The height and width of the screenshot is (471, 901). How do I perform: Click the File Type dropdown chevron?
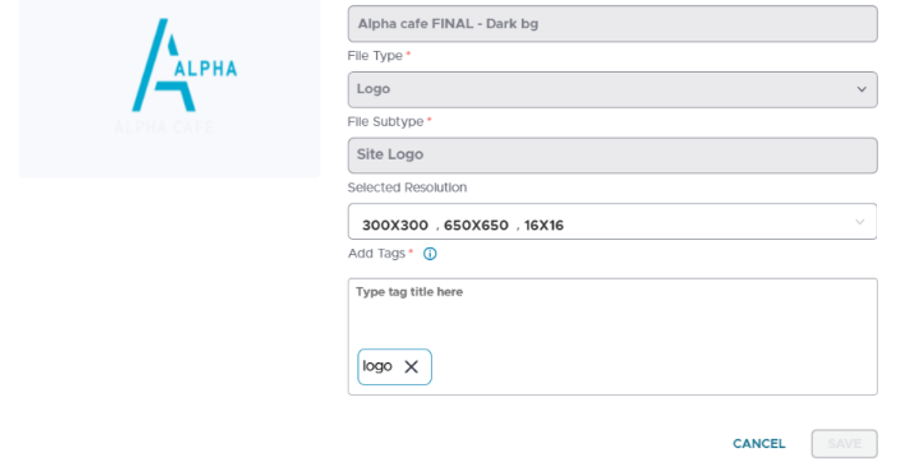[861, 90]
